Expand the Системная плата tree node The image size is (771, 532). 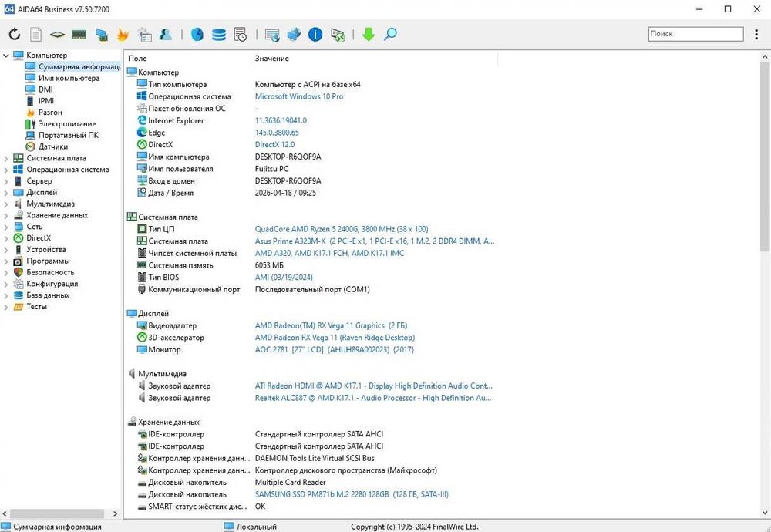[x=6, y=158]
